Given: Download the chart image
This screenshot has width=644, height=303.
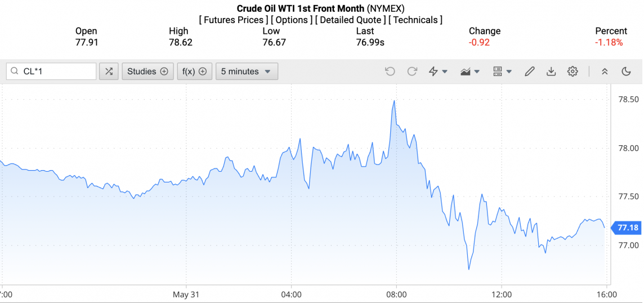Looking at the screenshot, I should click(x=551, y=72).
